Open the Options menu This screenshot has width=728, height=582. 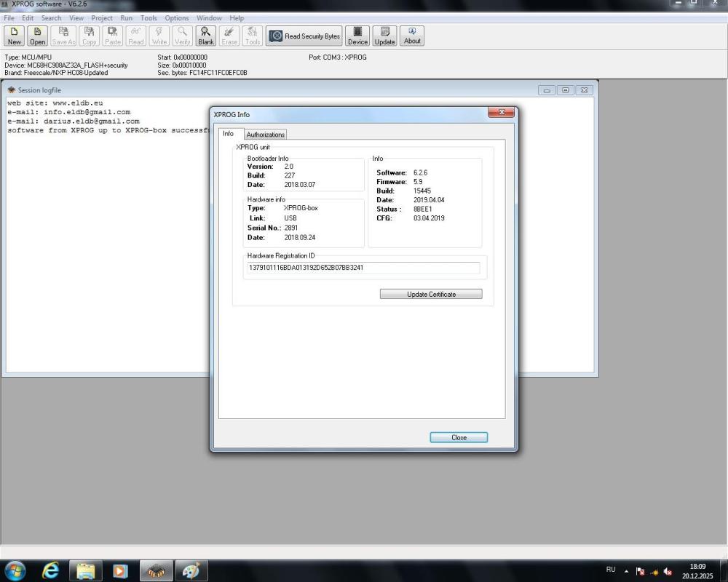point(176,18)
